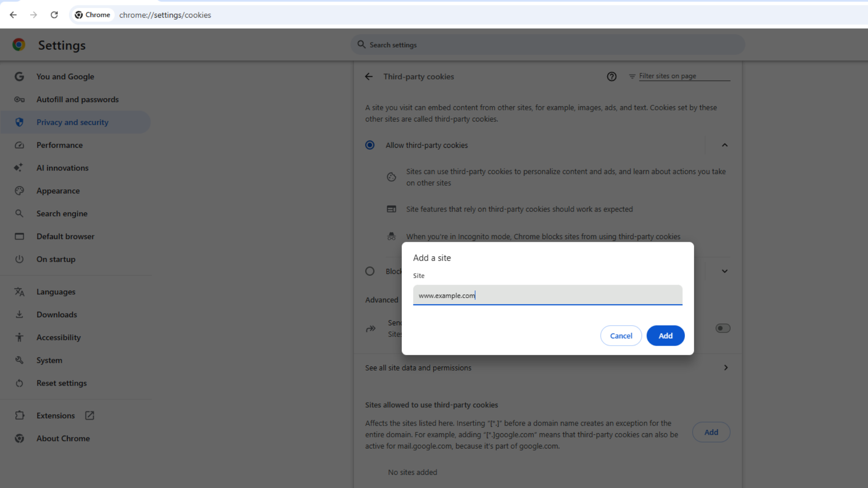868x488 pixels.
Task: Open System settings
Action: pyautogui.click(x=49, y=360)
